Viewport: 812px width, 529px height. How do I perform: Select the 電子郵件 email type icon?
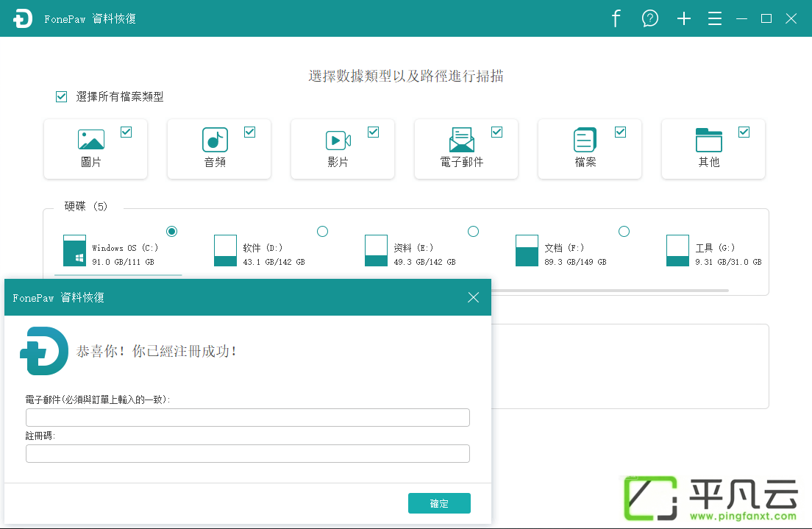click(461, 139)
